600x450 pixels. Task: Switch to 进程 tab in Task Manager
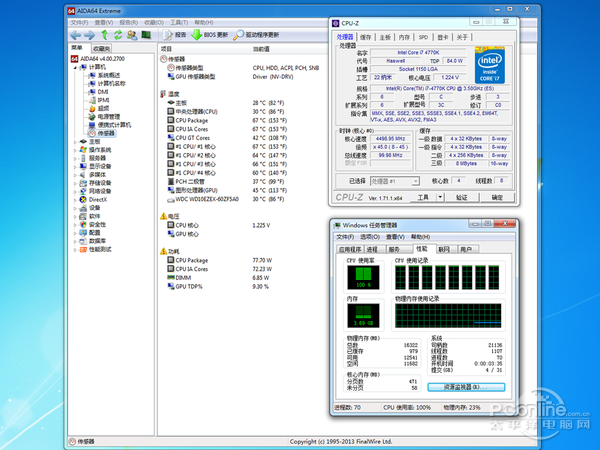point(372,249)
